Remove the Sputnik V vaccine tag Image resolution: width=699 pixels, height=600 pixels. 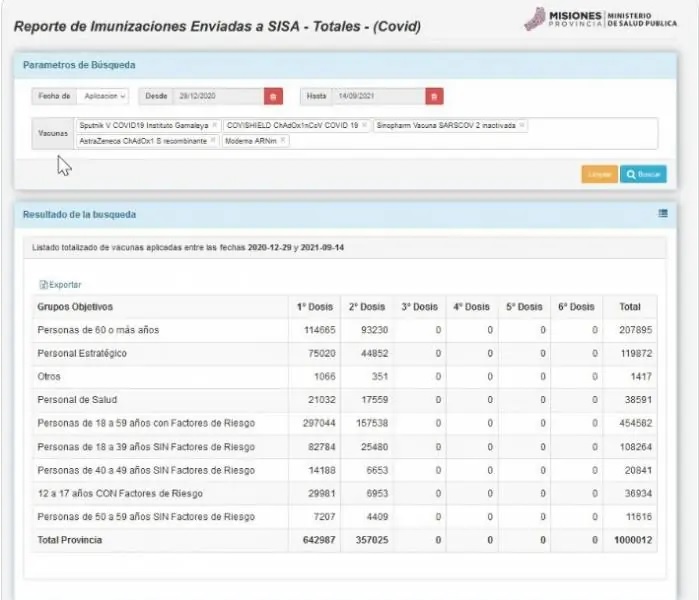(x=214, y=125)
